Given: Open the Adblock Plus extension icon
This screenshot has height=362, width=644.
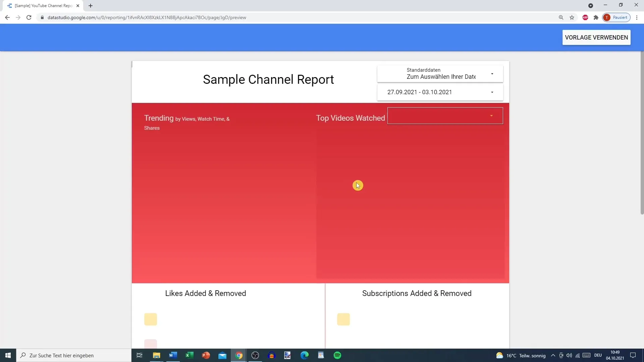Looking at the screenshot, I should pyautogui.click(x=585, y=17).
